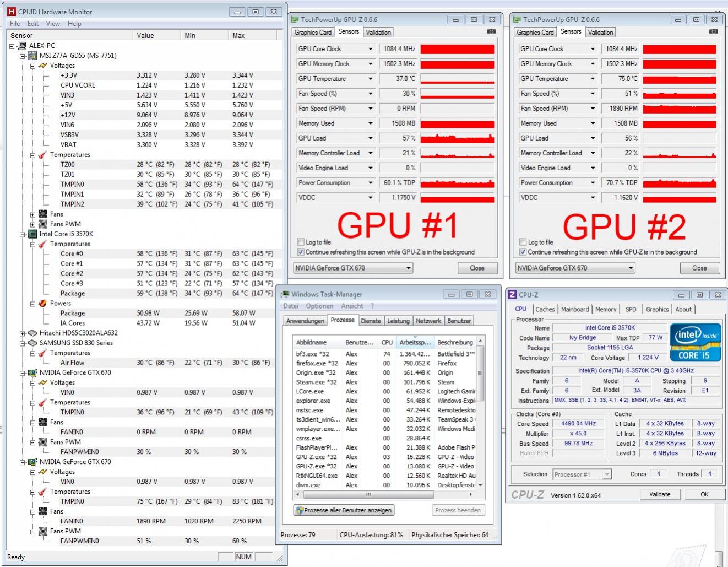Open the View menu in Hardware Monitor
Image resolution: width=728 pixels, height=567 pixels.
(x=53, y=24)
